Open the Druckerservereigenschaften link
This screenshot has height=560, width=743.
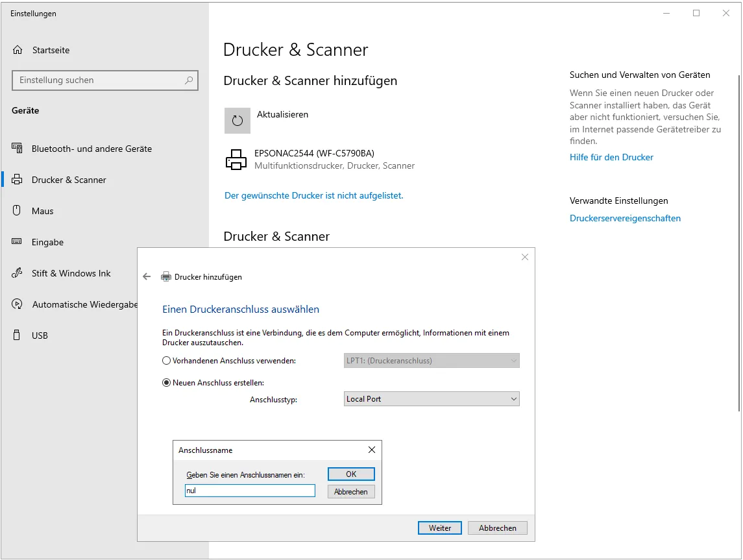click(x=625, y=219)
